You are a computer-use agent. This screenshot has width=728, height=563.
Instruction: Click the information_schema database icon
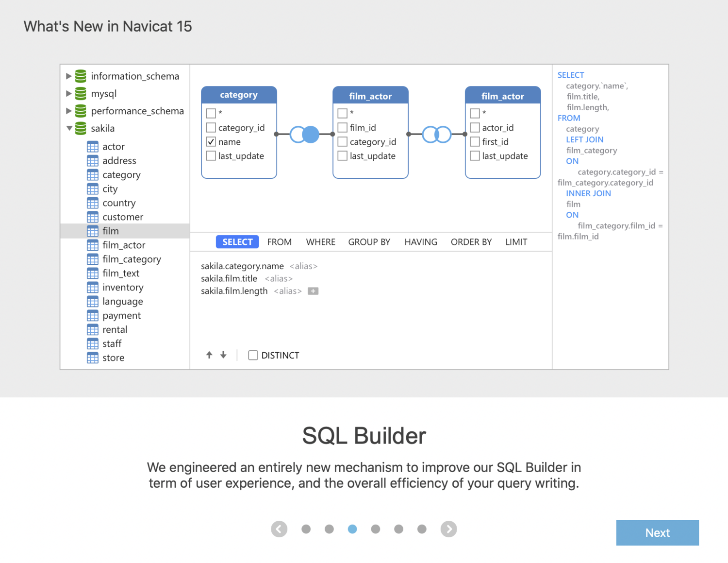(81, 76)
